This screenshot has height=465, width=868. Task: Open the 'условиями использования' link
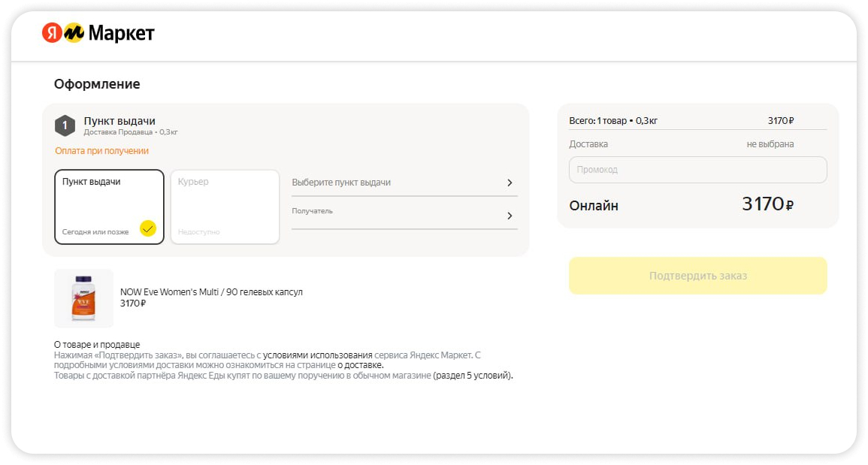[317, 355]
